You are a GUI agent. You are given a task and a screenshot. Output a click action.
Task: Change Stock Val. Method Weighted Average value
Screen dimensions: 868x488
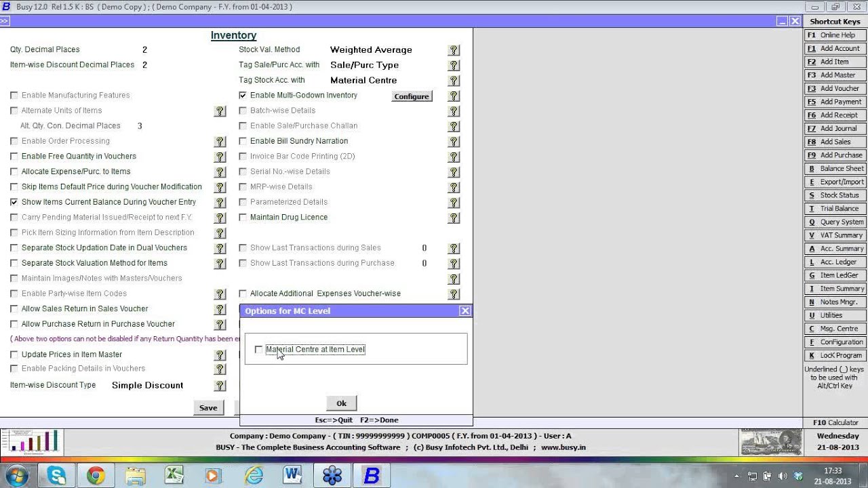[x=371, y=49]
